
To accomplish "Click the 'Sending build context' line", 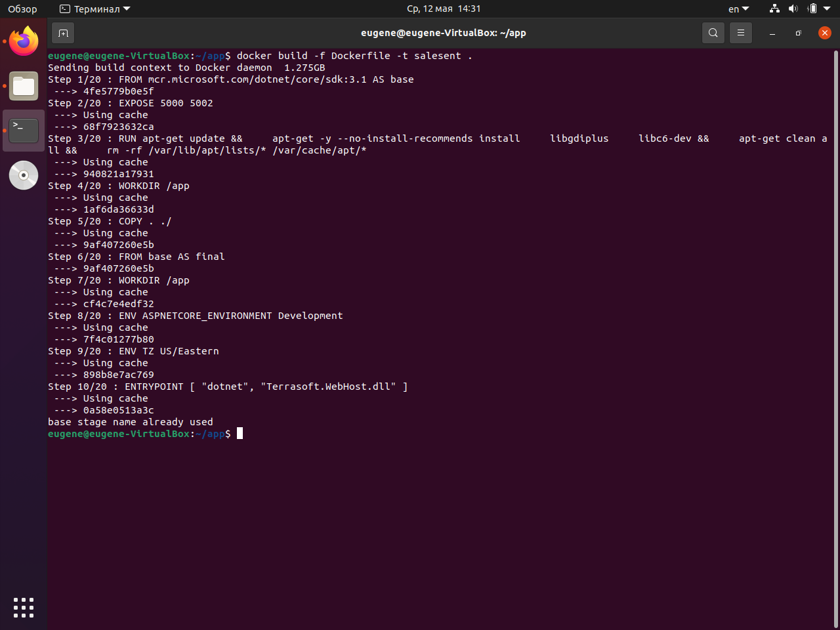I will click(186, 68).
